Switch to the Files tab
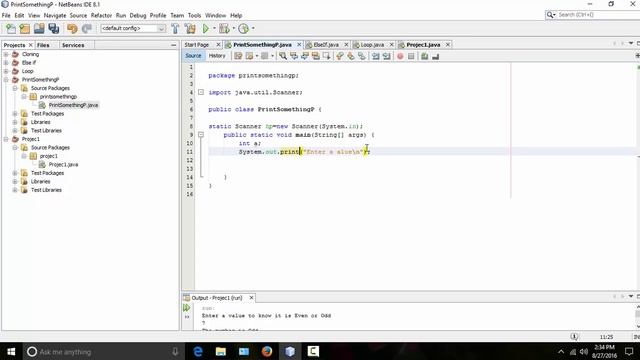 43,45
